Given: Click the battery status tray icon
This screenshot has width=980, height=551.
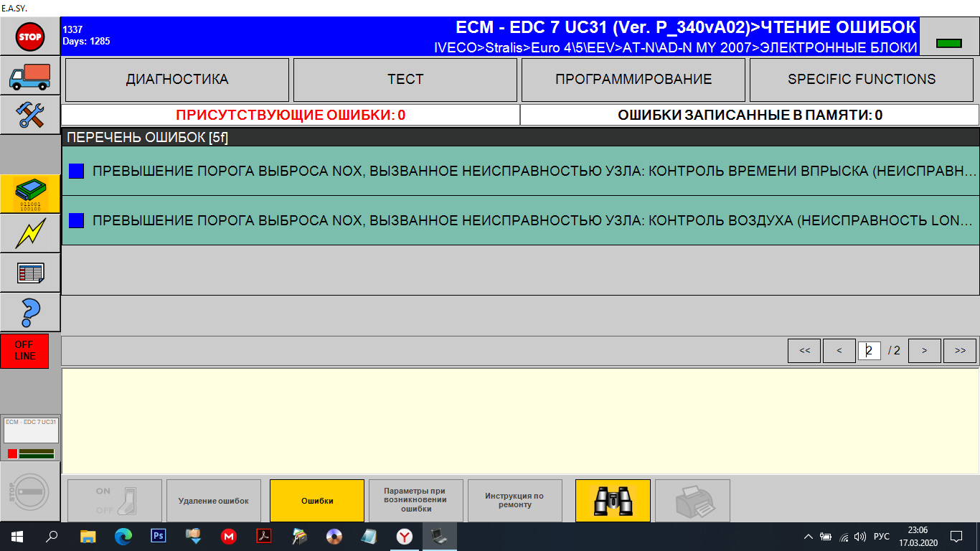Looking at the screenshot, I should click(x=826, y=537).
